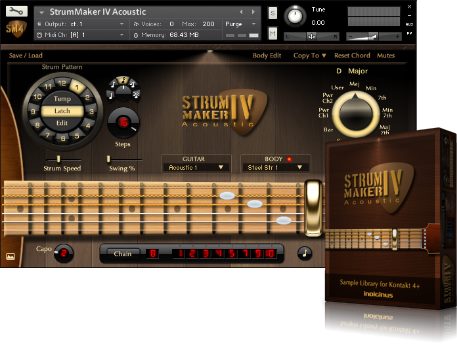The image size is (457, 362).
Task: Click chain sequence digit 1
Action: pos(179,254)
